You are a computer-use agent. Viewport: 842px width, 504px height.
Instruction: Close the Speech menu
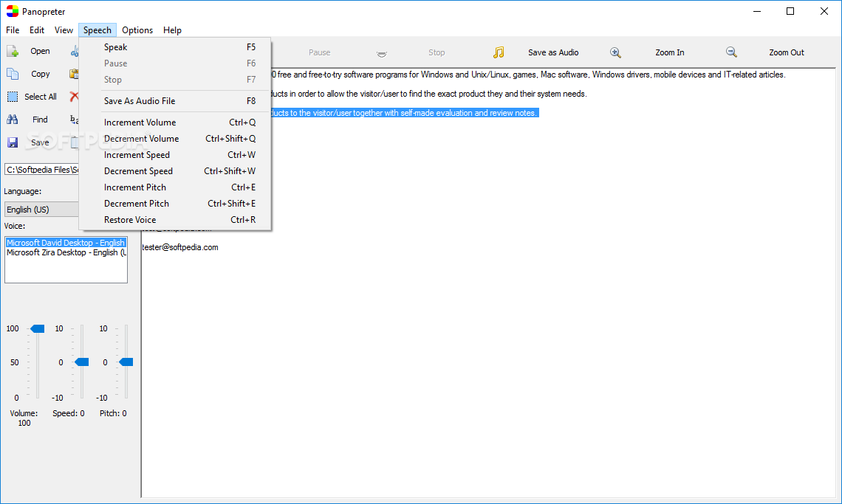pos(97,30)
